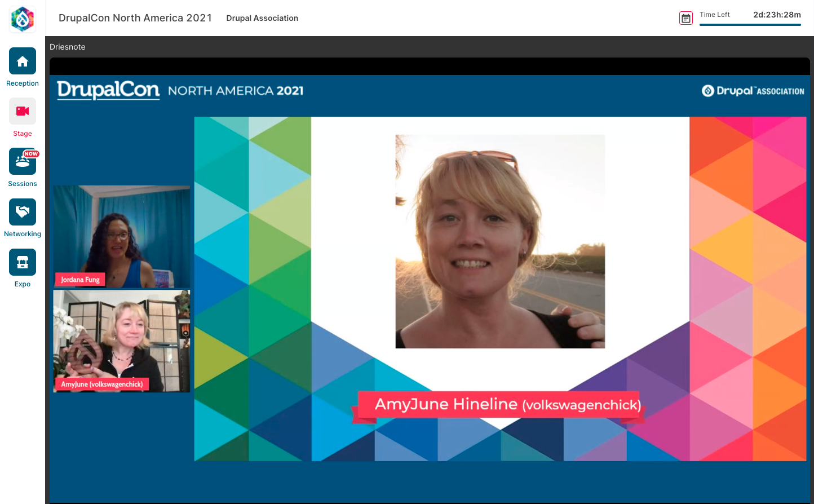The image size is (814, 504).
Task: Click AmyJune's featured portrait photo
Action: (x=499, y=240)
